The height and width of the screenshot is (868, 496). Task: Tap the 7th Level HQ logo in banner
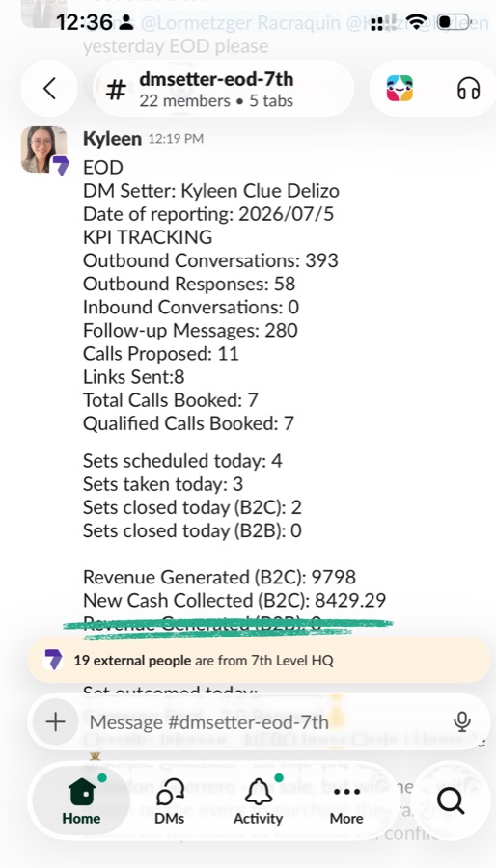coord(53,660)
